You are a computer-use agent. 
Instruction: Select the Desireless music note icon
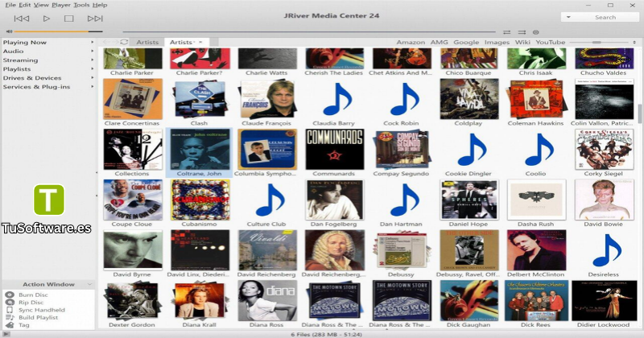click(x=607, y=250)
